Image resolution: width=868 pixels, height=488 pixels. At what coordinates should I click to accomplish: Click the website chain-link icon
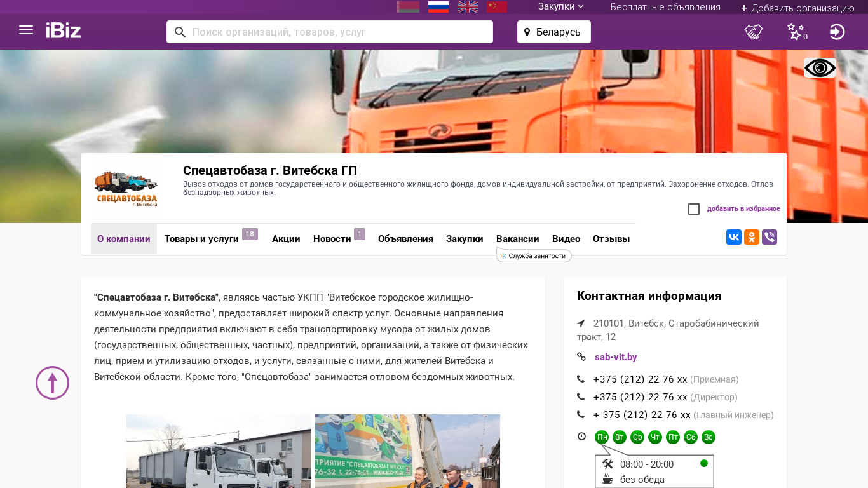pos(581,357)
